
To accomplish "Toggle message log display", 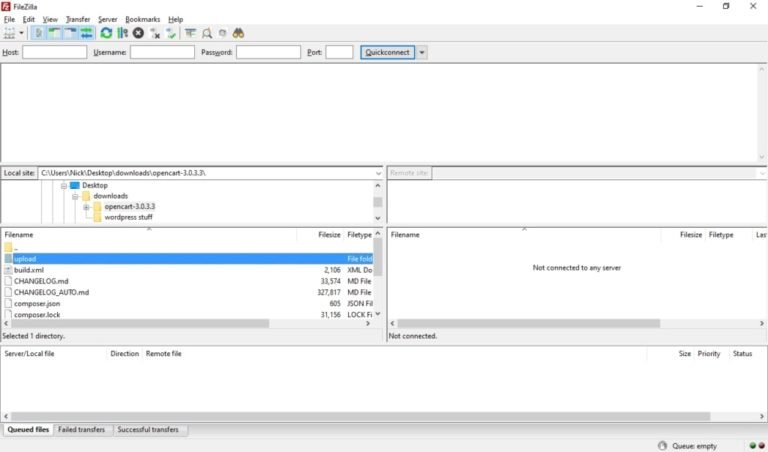I will coord(38,33).
